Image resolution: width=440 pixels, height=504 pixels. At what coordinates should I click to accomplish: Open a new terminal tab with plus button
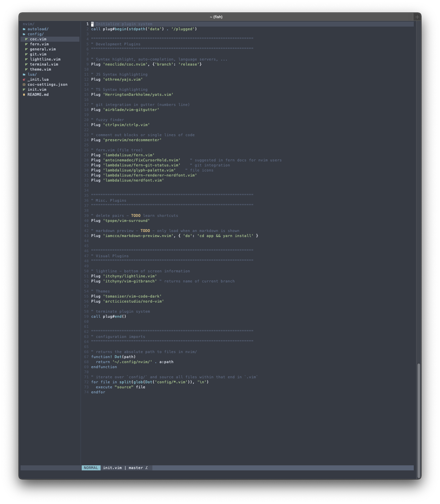pyautogui.click(x=417, y=17)
